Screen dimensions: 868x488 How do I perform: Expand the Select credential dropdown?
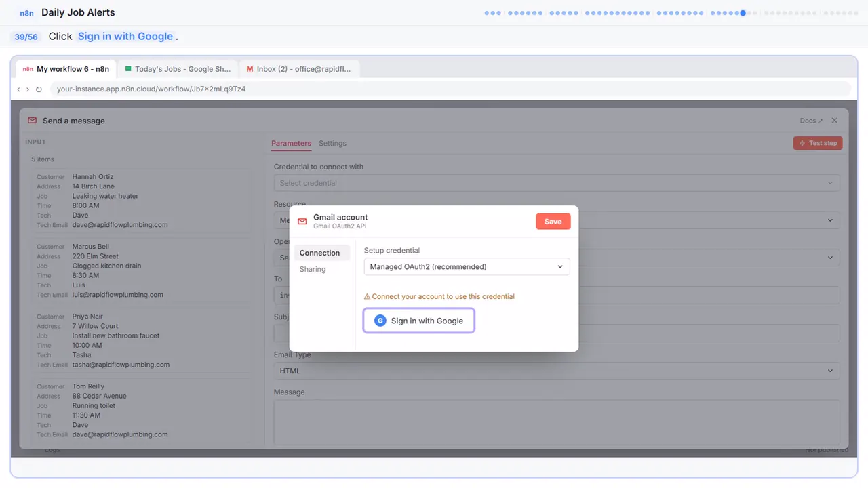(557, 183)
